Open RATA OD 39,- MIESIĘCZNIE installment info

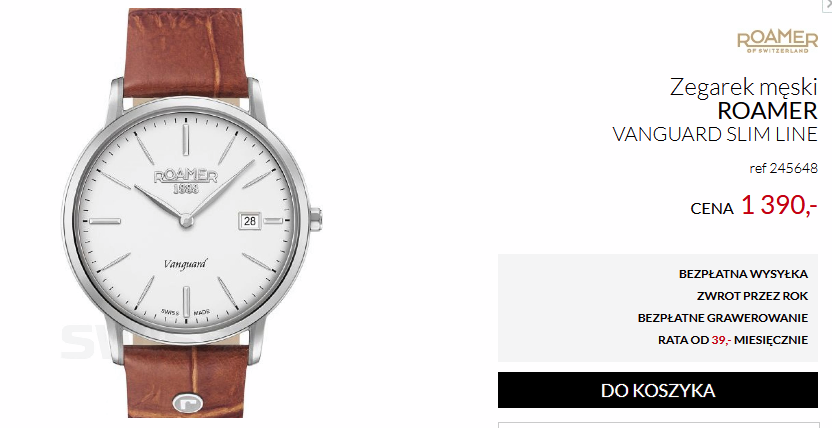(733, 340)
